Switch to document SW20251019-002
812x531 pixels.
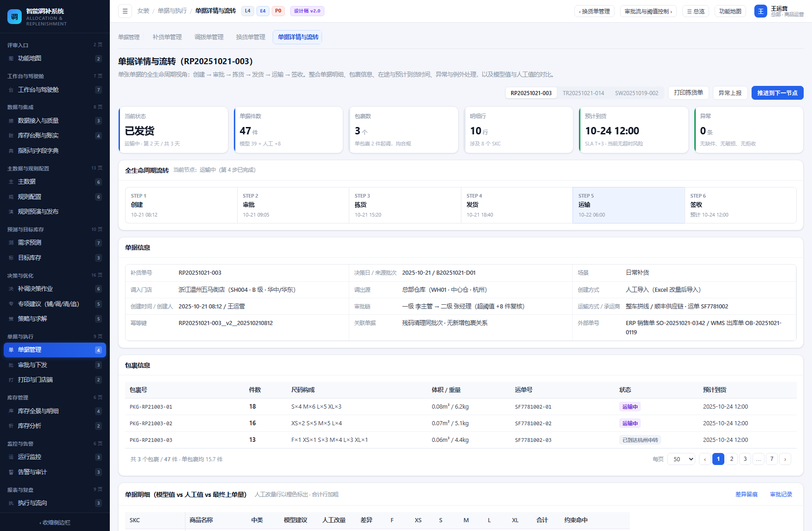(x=637, y=93)
